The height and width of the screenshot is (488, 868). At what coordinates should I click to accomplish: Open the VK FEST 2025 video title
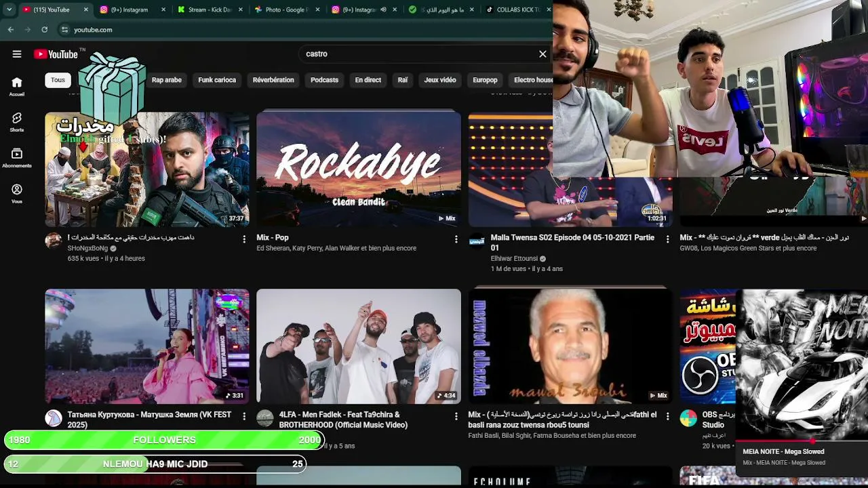(x=149, y=420)
